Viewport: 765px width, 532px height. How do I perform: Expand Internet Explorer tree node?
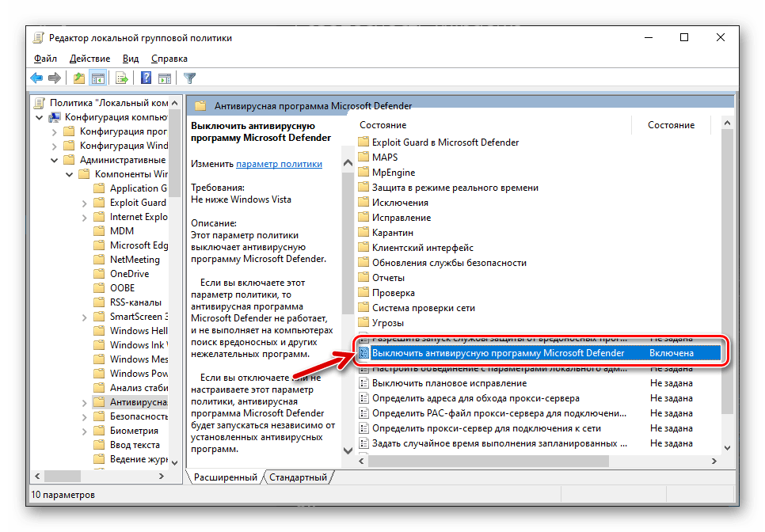point(85,217)
